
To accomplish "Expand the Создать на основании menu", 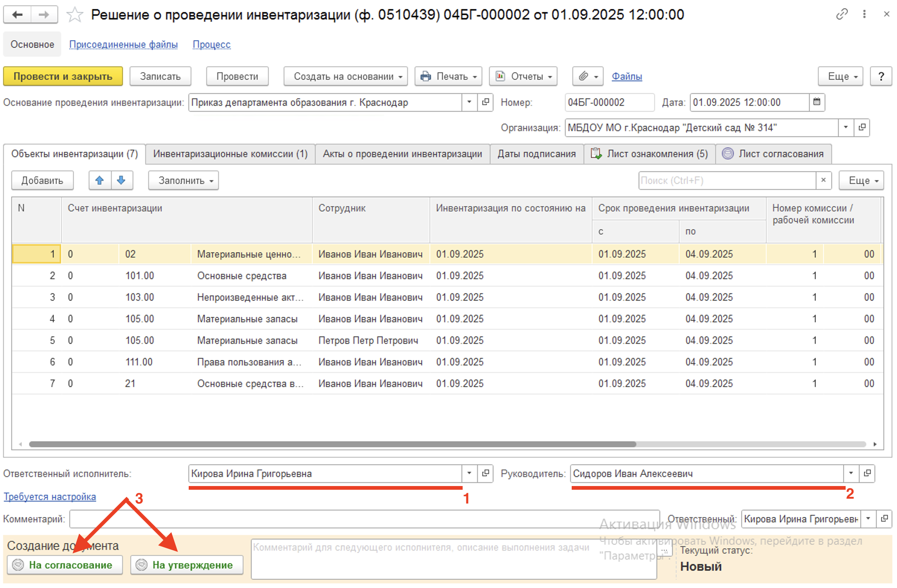I will [345, 77].
